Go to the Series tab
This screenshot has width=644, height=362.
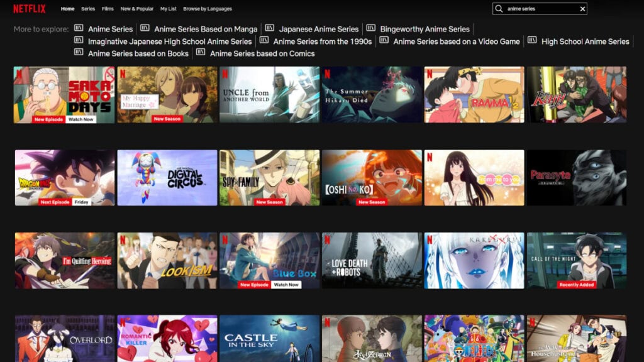coord(88,9)
